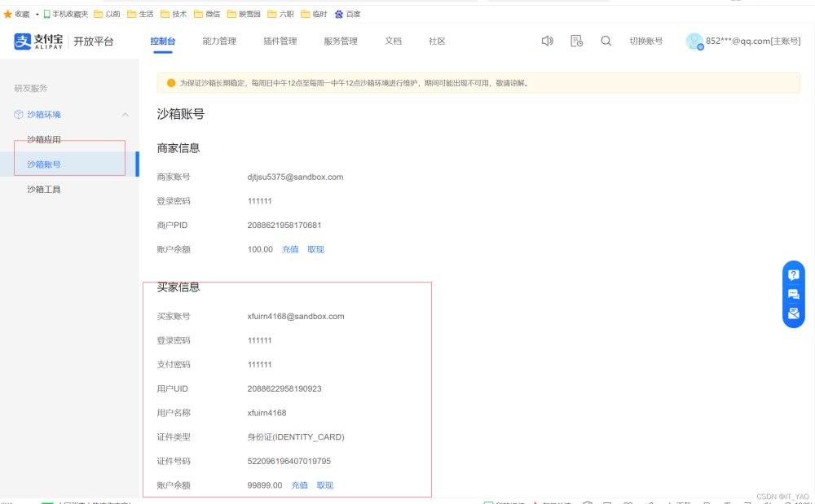This screenshot has width=815, height=504.
Task: Collapse the 沙箱环境 section chevron
Action: click(x=126, y=115)
